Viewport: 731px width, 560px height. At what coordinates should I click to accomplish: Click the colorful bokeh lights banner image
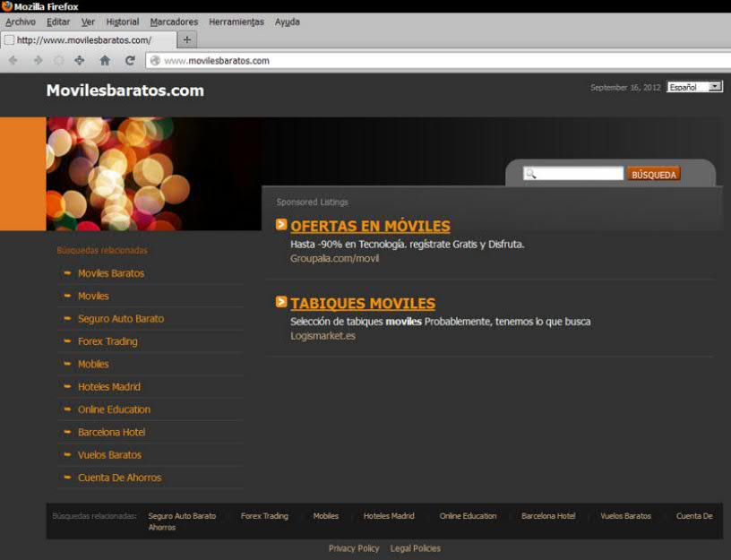(x=153, y=174)
